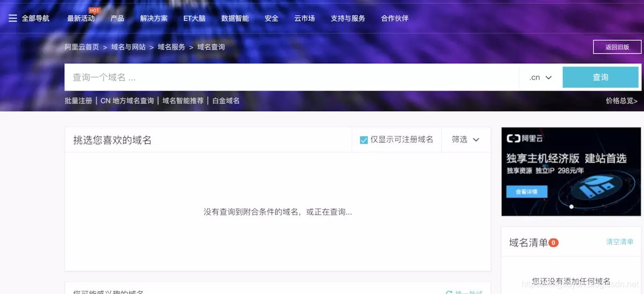The width and height of the screenshot is (644, 294).
Task: Open the 最新活动 menu item
Action: click(x=80, y=18)
